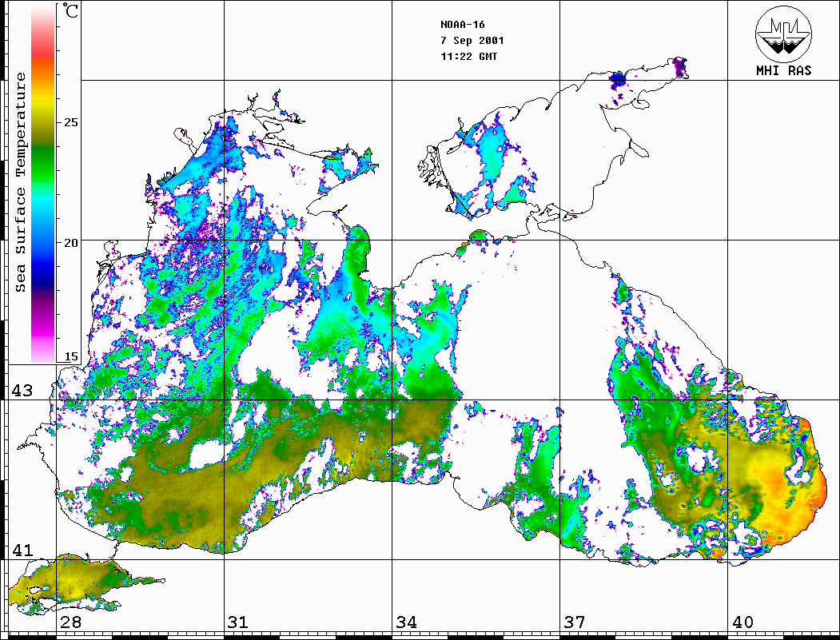Click longitude label 40
The height and width of the screenshot is (640, 840).
pos(742,622)
